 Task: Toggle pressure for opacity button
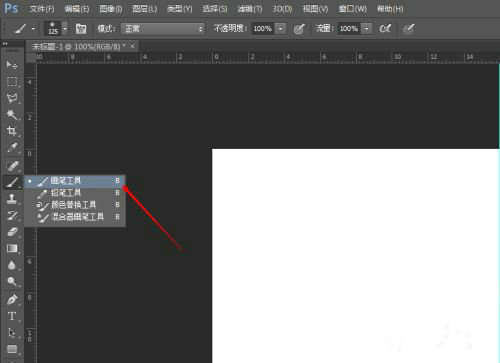pos(299,29)
